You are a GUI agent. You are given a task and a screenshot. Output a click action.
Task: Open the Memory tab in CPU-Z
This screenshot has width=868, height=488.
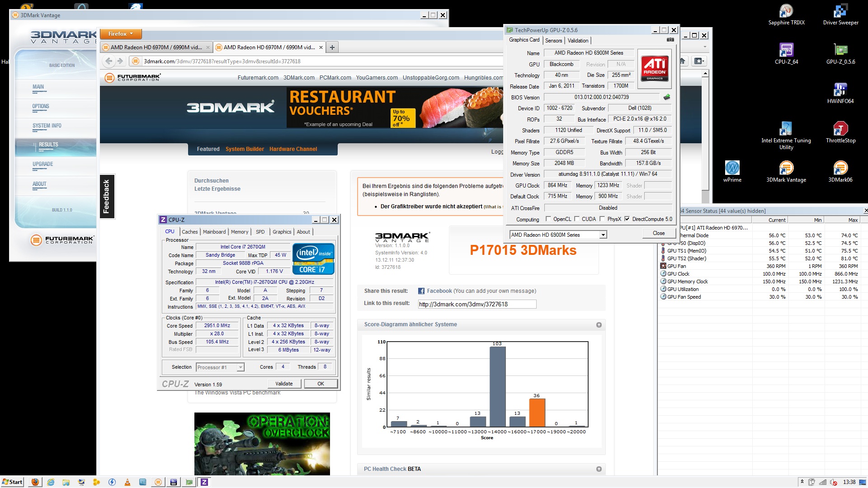(x=240, y=232)
